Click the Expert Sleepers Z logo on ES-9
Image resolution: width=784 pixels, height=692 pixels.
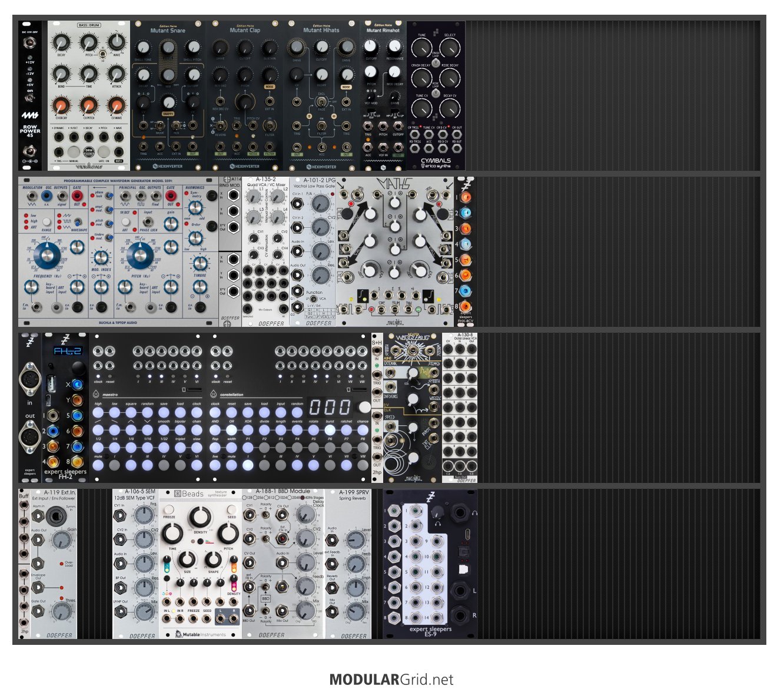(431, 497)
